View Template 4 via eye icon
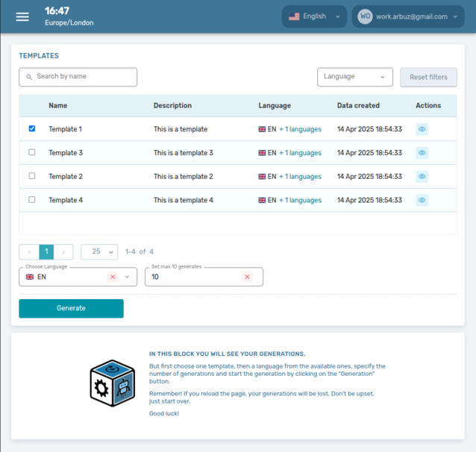The image size is (476, 452). coord(422,201)
